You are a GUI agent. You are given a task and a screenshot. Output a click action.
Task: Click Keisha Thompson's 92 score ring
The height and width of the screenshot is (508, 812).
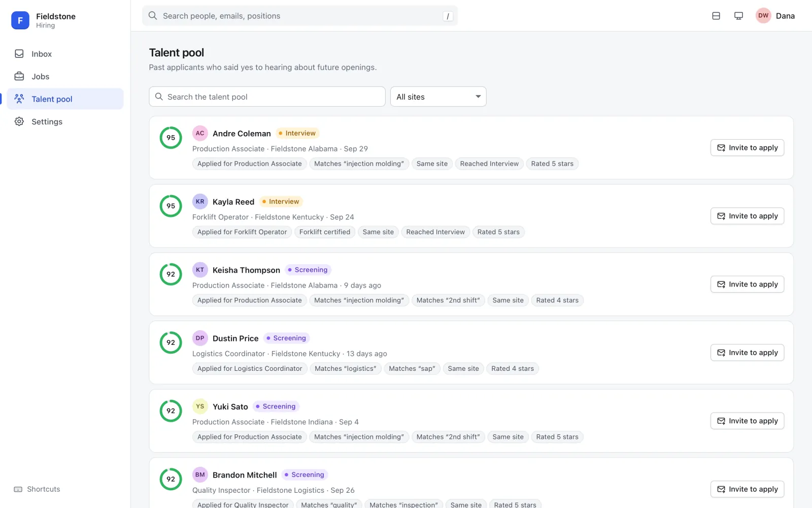171,274
